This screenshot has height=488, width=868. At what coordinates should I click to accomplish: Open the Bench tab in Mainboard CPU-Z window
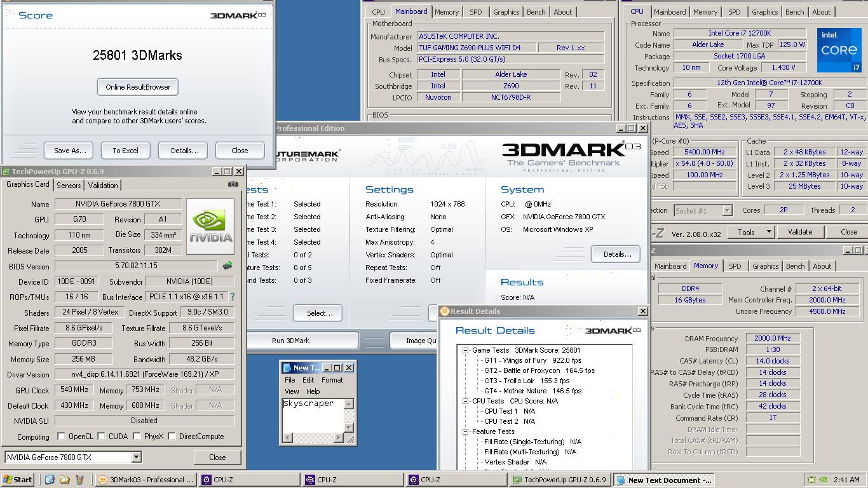pyautogui.click(x=536, y=12)
